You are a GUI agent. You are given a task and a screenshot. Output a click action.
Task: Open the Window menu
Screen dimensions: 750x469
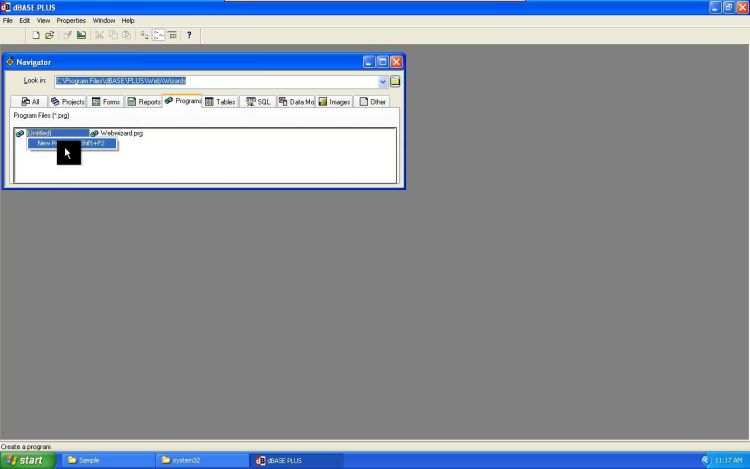104,21
